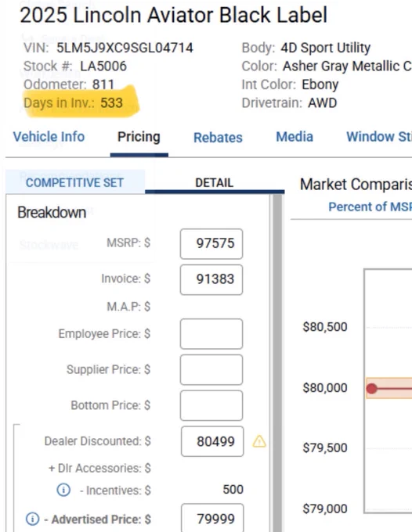This screenshot has width=412, height=532.
Task: Click the incentives amount 500
Action: (233, 489)
